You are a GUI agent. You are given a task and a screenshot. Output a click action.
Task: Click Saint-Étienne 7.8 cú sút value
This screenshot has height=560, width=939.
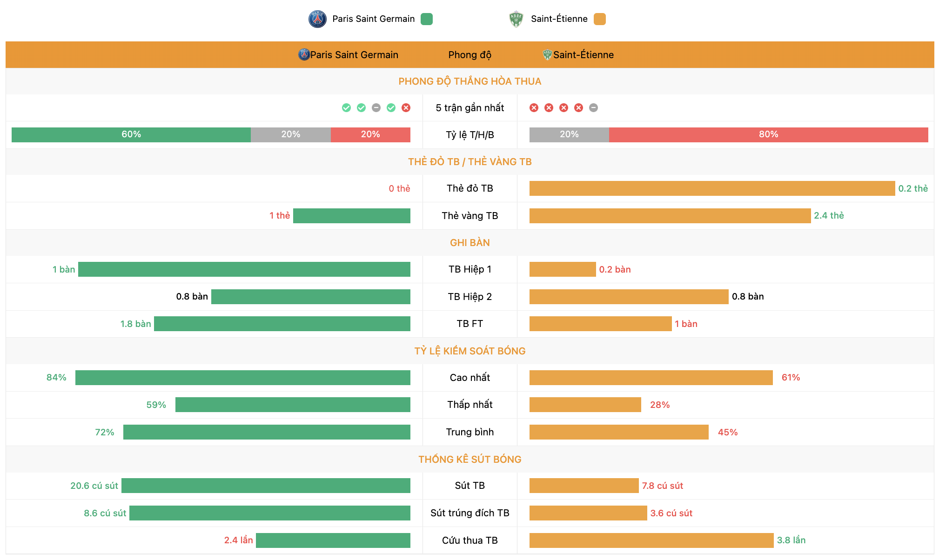pos(662,486)
